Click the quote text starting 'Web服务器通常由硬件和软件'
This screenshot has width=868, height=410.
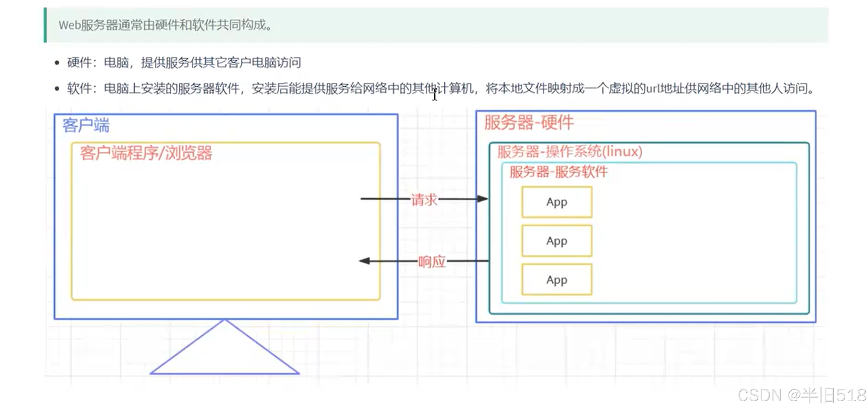[165, 25]
